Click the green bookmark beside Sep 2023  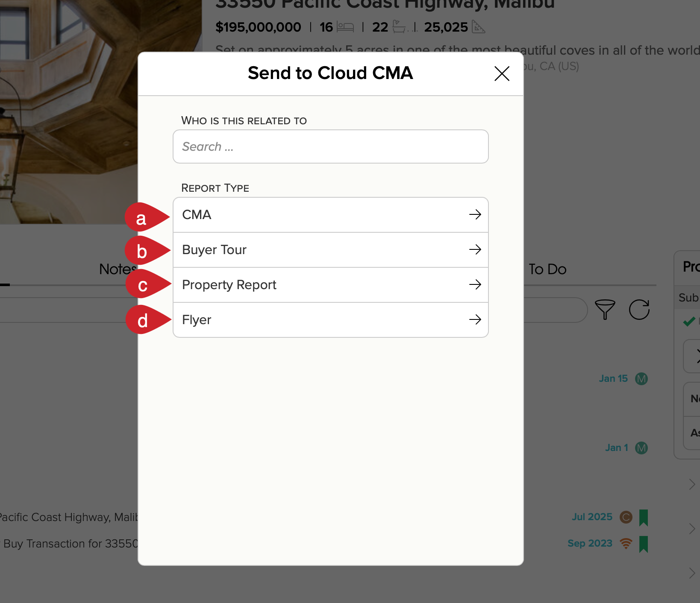644,544
